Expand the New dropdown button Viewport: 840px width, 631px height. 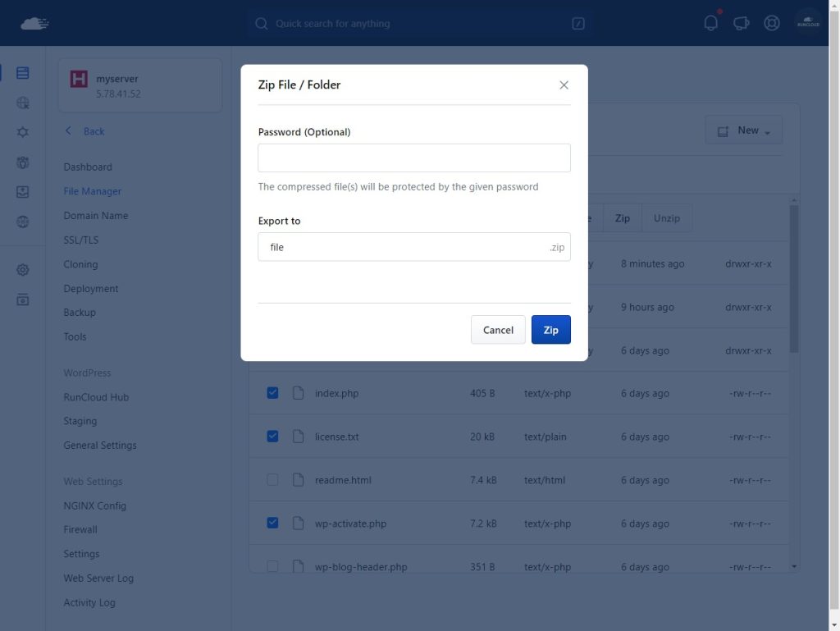pyautogui.click(x=743, y=130)
